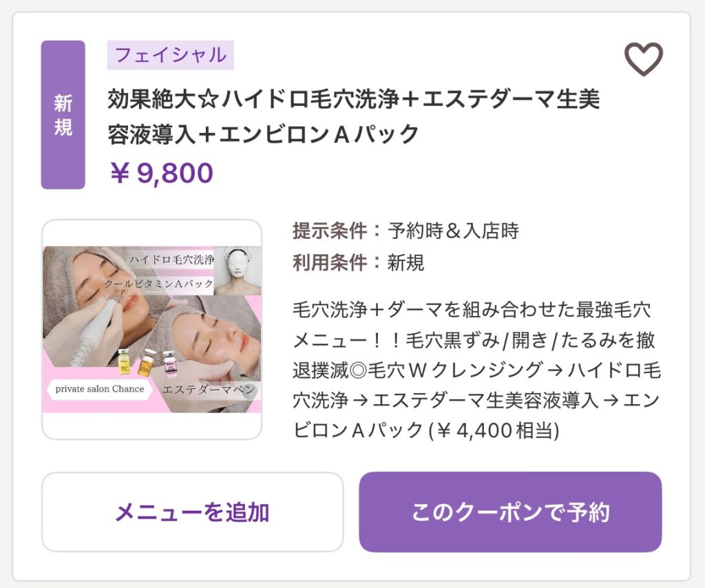Tap the heart favorite icon
Screen dimensions: 705x588
643,59
